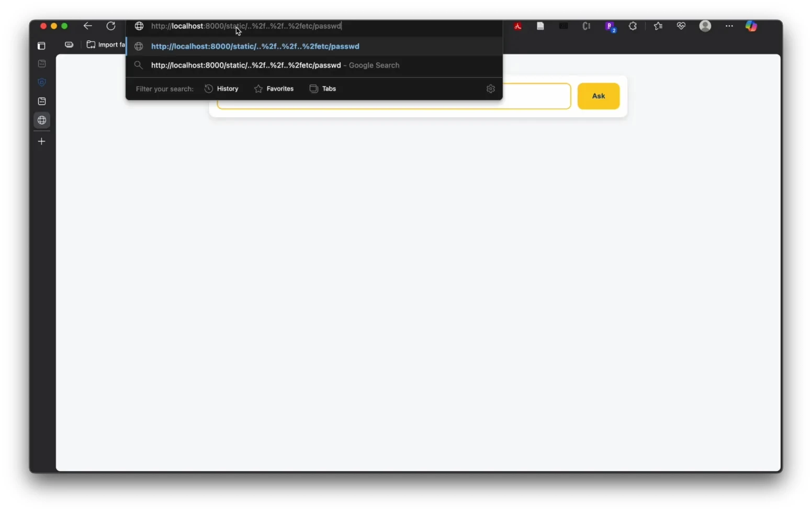The width and height of the screenshot is (812, 512).
Task: Click the yellow Ask button
Action: (x=599, y=96)
